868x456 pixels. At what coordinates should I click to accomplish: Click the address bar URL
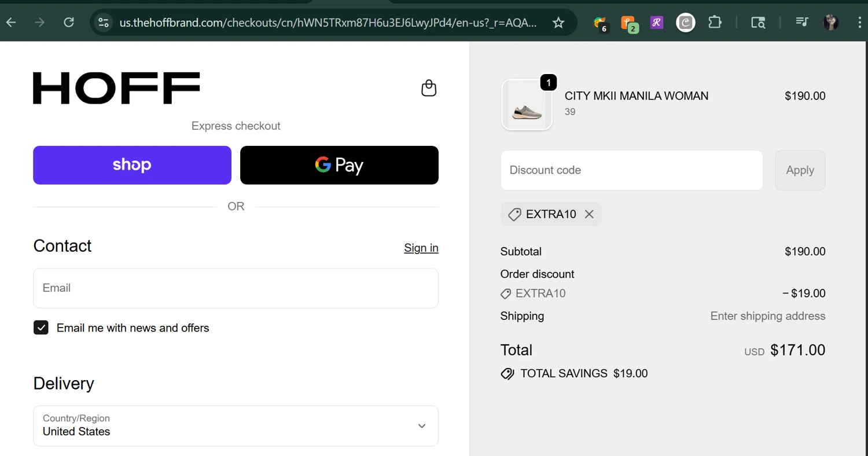328,23
